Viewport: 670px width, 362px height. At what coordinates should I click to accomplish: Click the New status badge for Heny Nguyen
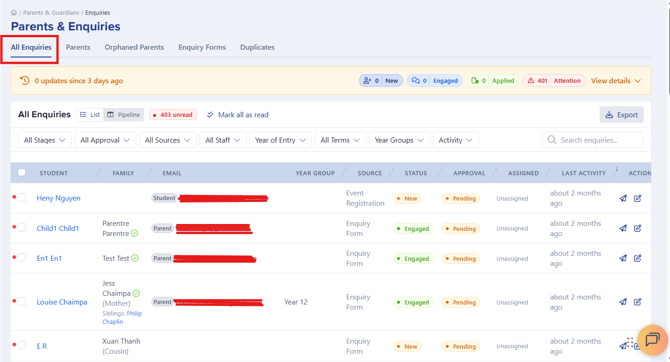pos(407,198)
